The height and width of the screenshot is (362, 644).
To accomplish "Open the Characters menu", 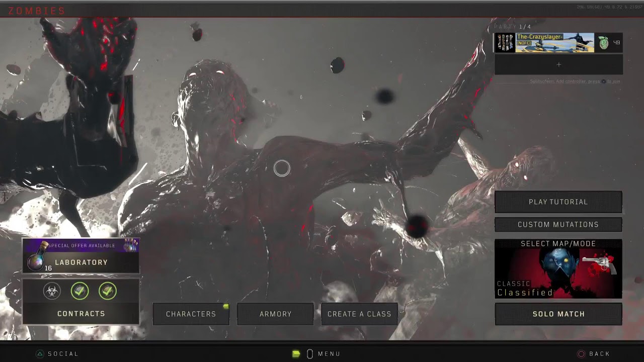I will (x=191, y=314).
